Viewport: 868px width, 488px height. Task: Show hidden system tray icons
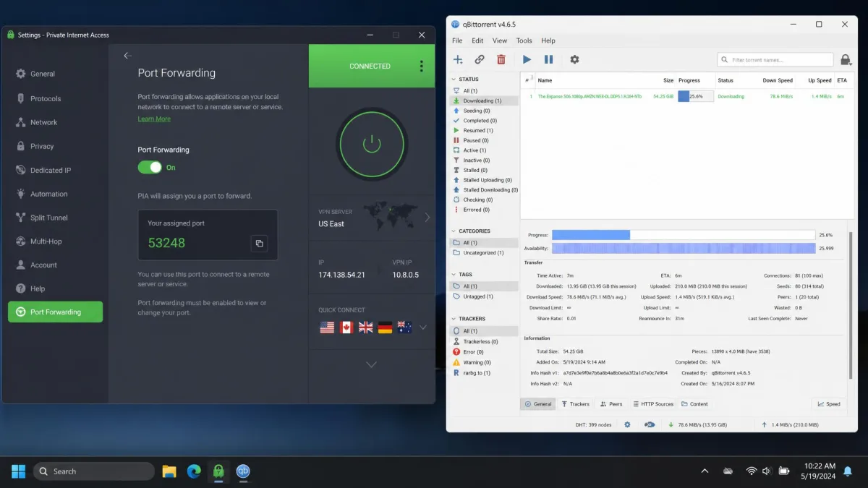tap(705, 471)
